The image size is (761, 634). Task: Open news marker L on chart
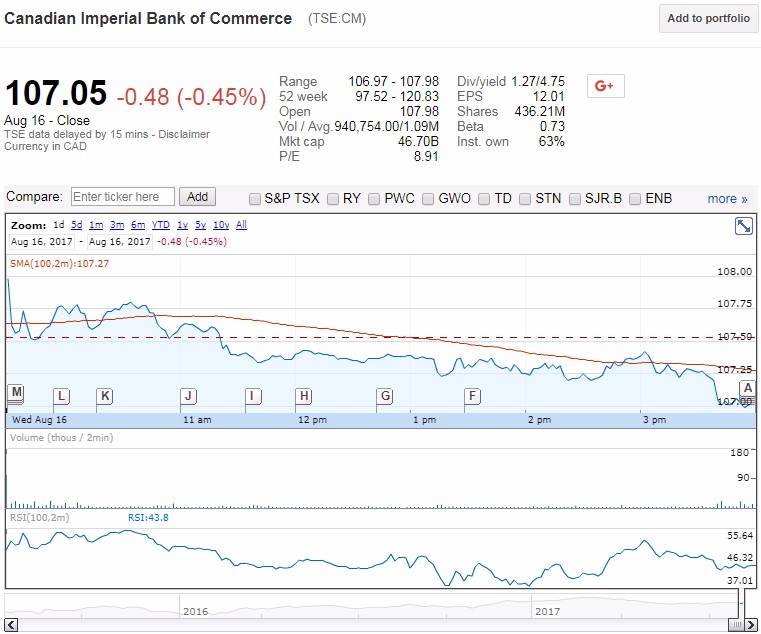click(x=61, y=396)
